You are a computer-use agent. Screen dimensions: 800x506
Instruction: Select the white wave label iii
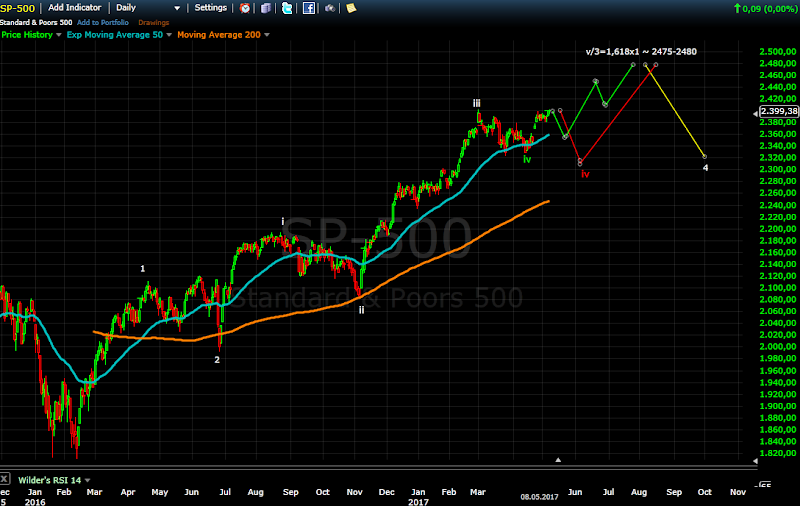pyautogui.click(x=477, y=103)
